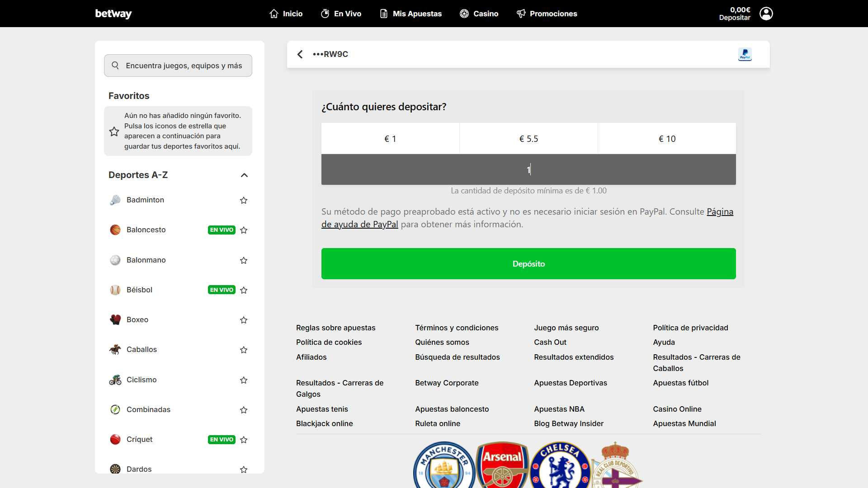Click the Caballos horse racing icon

[115, 349]
